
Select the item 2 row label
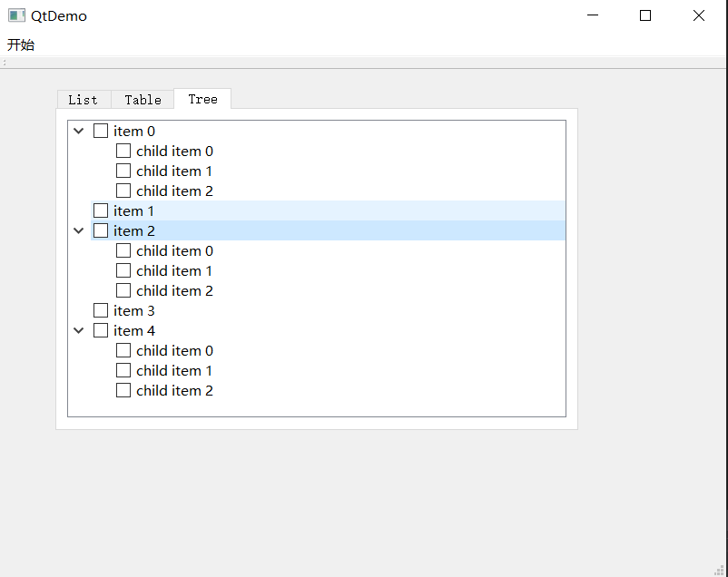coord(134,231)
